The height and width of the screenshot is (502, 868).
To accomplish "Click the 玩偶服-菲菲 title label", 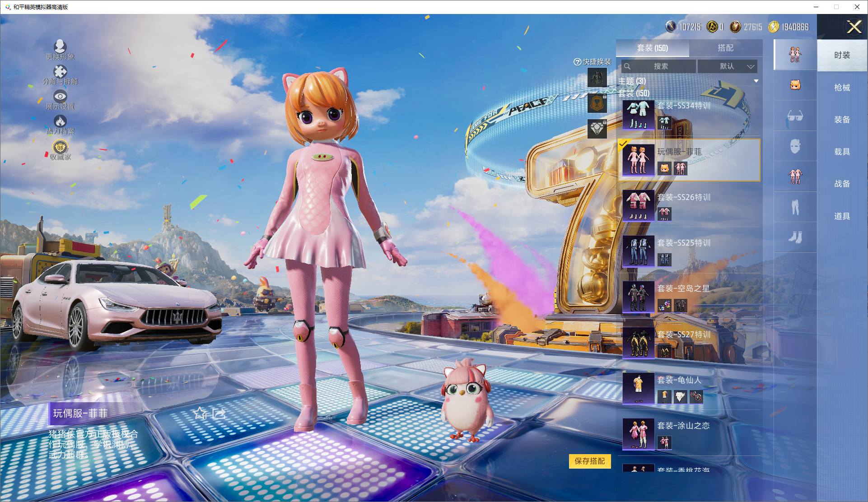I will click(80, 414).
